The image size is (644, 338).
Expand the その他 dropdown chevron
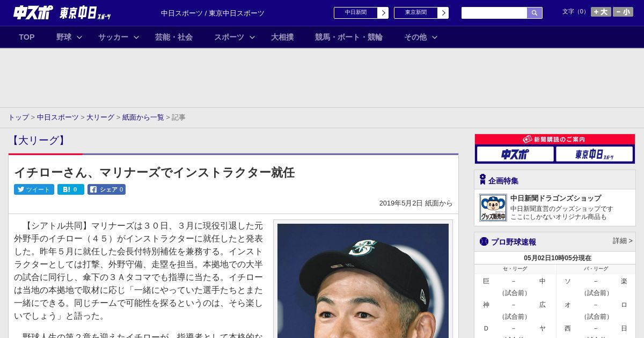point(435,37)
